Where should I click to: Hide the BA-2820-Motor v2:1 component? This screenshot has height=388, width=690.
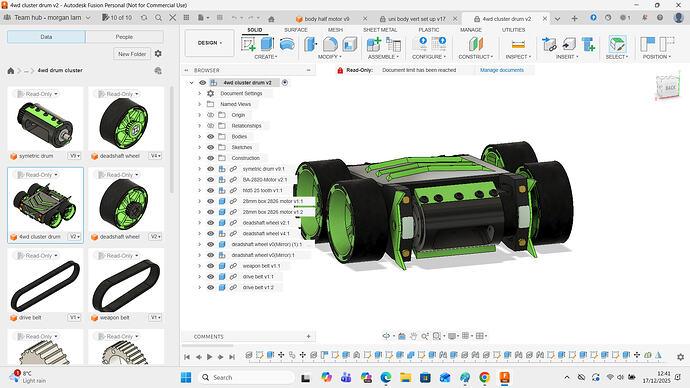(210, 179)
